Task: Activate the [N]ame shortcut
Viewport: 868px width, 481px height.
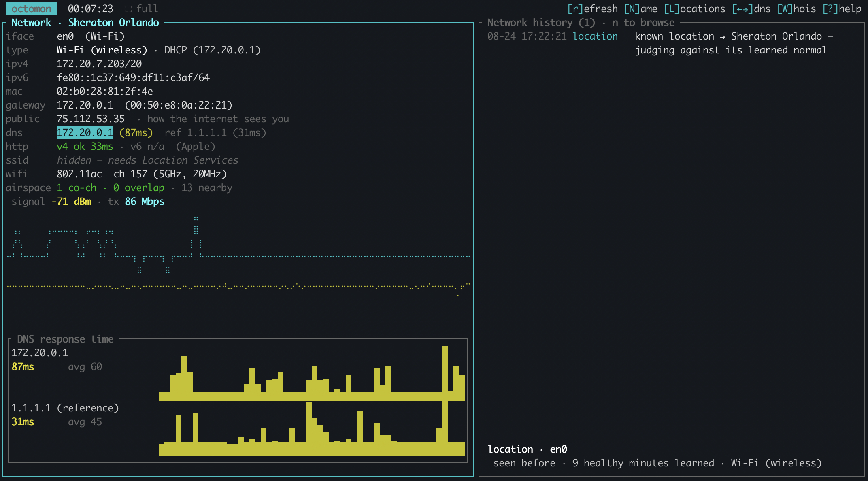Action: coord(641,9)
